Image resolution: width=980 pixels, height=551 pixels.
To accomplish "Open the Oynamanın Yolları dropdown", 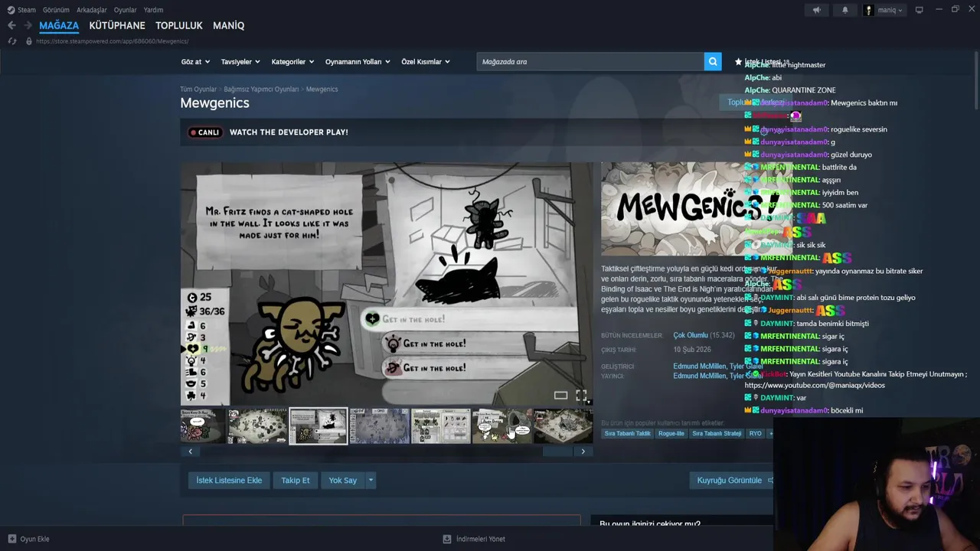I will [x=358, y=61].
